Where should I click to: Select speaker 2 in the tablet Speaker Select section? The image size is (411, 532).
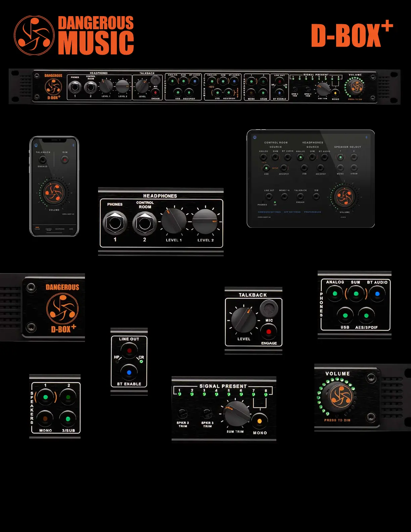click(x=354, y=157)
